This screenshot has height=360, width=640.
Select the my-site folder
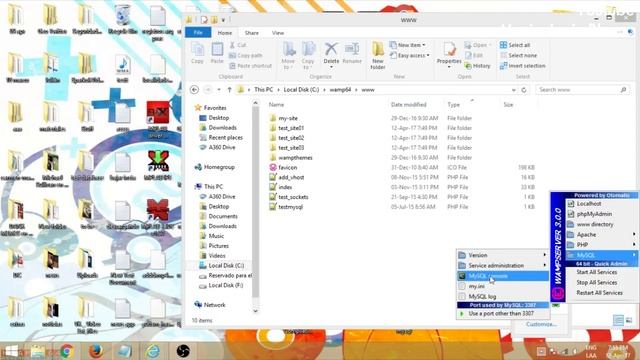point(288,118)
